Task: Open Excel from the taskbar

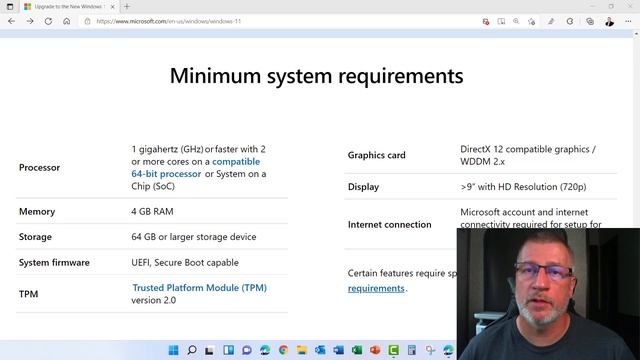Action: (x=357, y=350)
